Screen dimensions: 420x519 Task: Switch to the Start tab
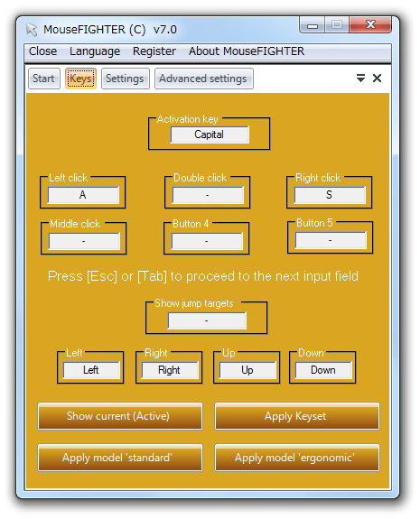pyautogui.click(x=43, y=79)
